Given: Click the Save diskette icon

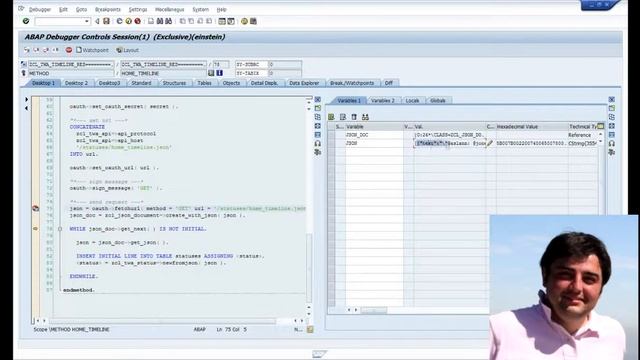Looking at the screenshot, I should tap(106, 21).
